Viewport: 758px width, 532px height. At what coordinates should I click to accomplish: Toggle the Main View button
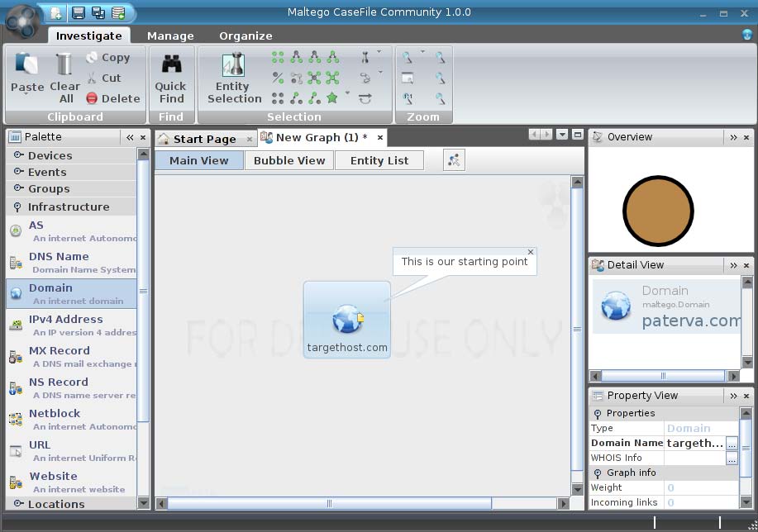[x=198, y=161]
